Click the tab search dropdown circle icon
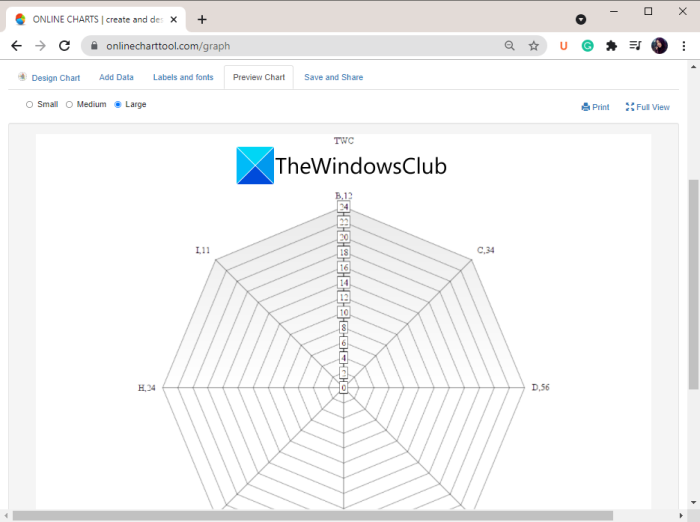This screenshot has height=522, width=700. pos(581,19)
